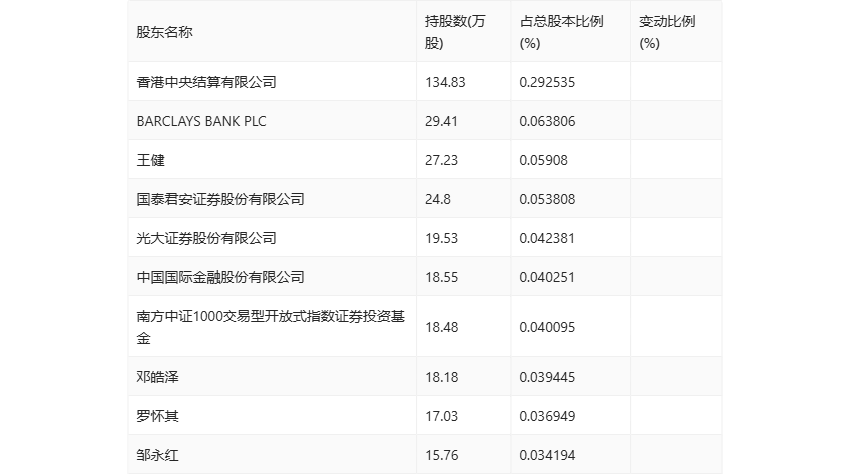This screenshot has width=850, height=474.
Task: Click the percentage 0.040095
Action: click(547, 327)
